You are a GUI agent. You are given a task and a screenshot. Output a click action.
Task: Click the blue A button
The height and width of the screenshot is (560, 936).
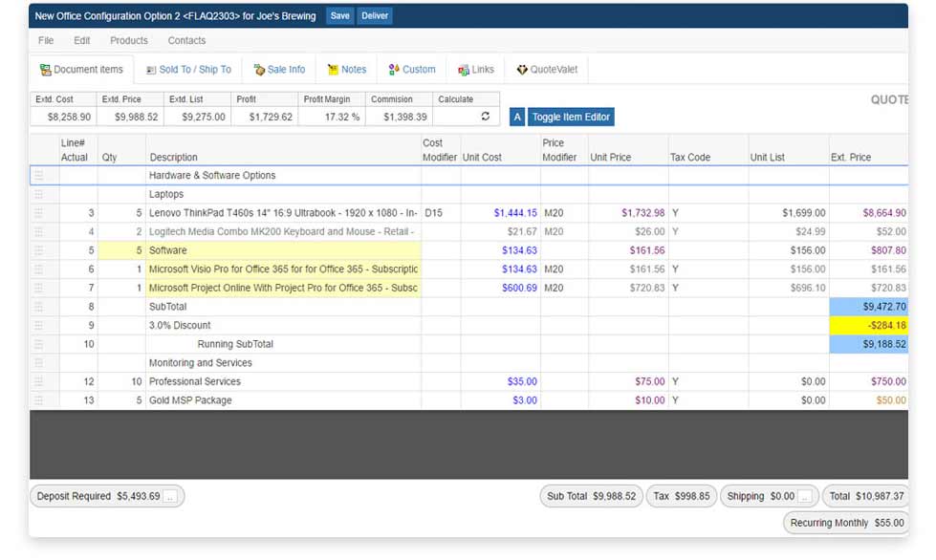(517, 117)
